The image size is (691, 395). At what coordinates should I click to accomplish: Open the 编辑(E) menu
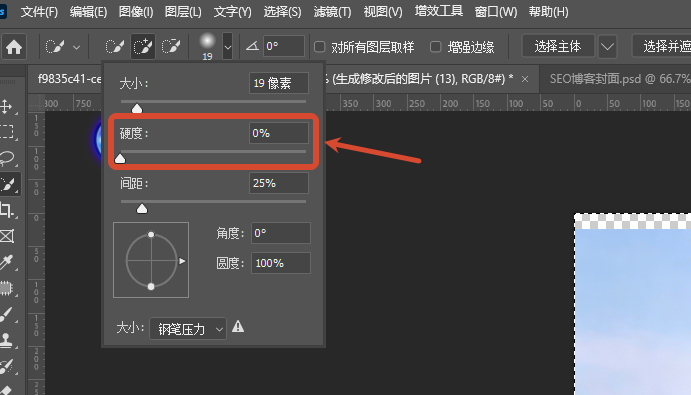coord(88,12)
